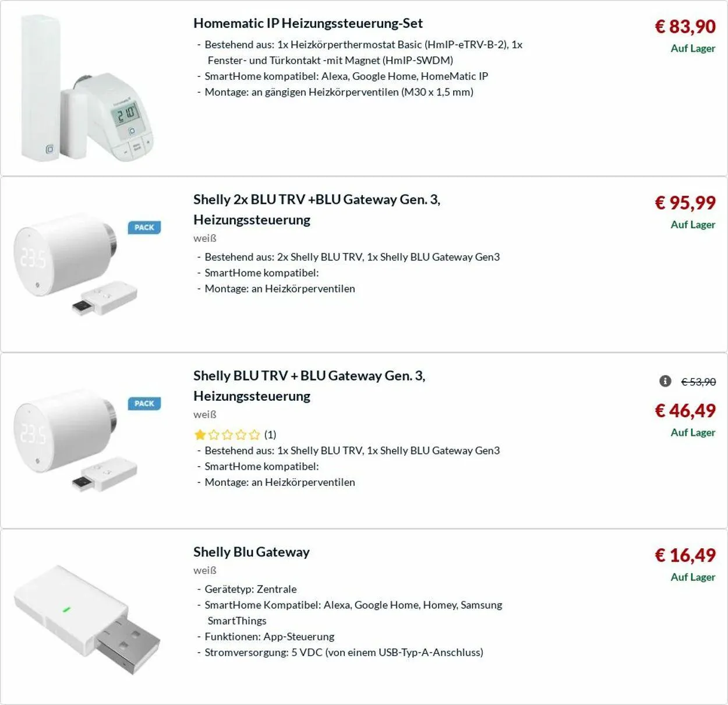Click the crossed-out € 53,90 original price
Screen dimensions: 728x705
(x=698, y=382)
